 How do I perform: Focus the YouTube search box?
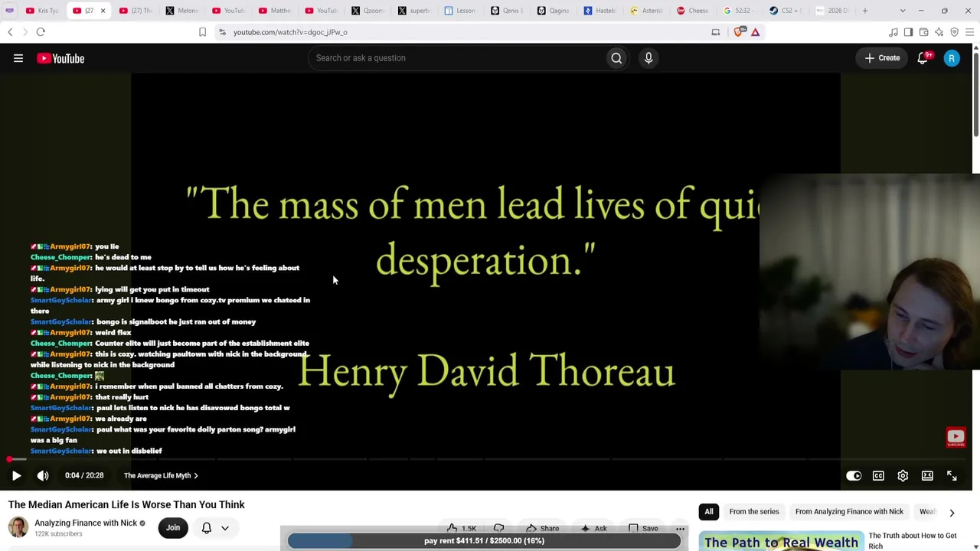pyautogui.click(x=457, y=58)
